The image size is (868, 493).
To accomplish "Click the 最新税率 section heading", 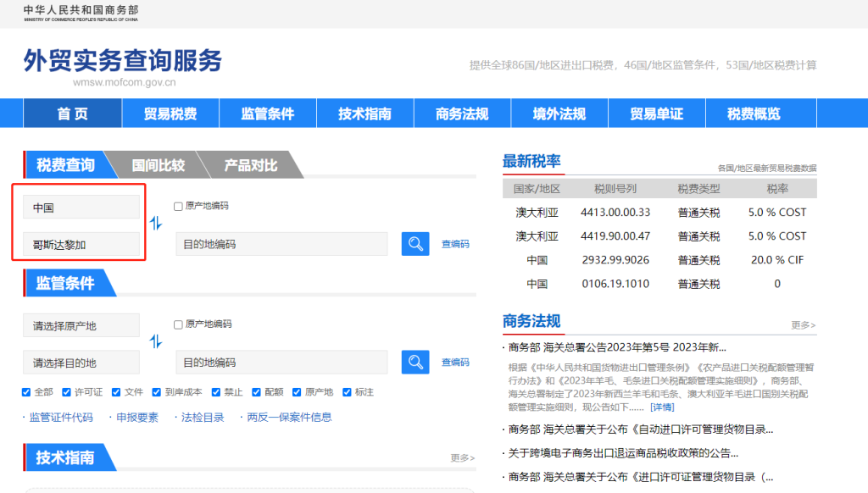I will (531, 161).
